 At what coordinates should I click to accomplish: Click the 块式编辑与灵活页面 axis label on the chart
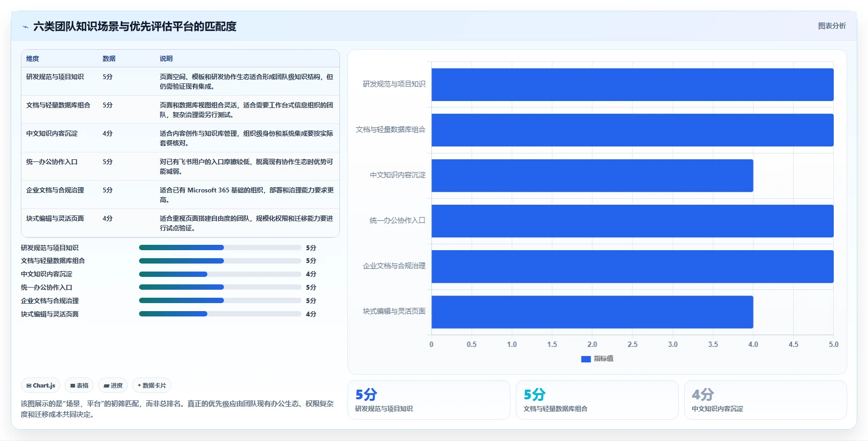(x=394, y=311)
